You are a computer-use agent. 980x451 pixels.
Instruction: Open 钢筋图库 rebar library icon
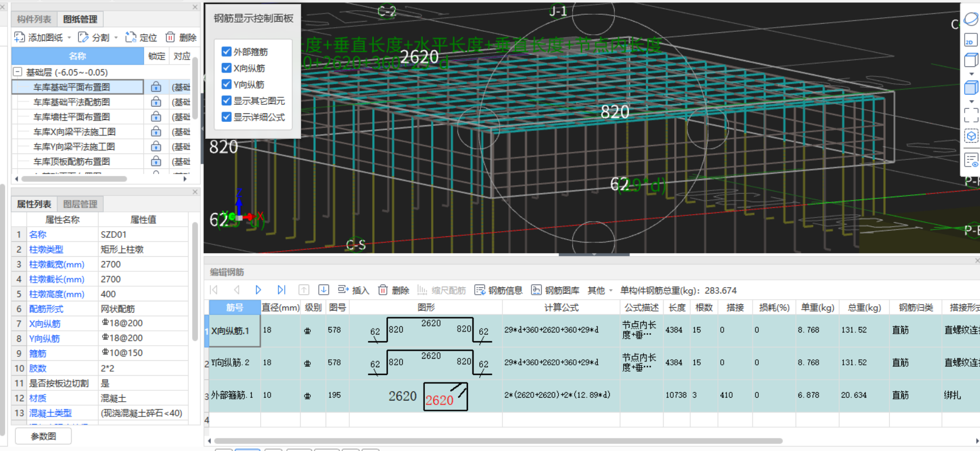536,290
